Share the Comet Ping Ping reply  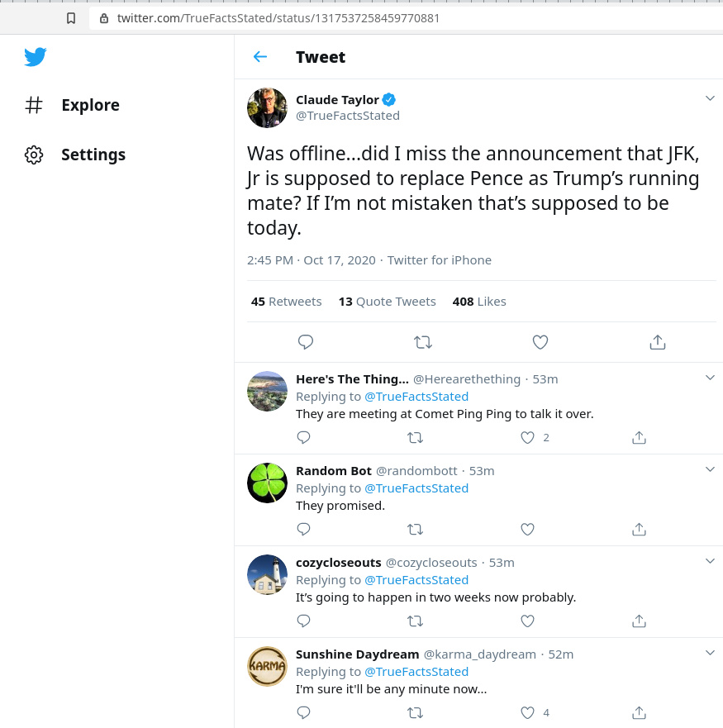point(639,437)
